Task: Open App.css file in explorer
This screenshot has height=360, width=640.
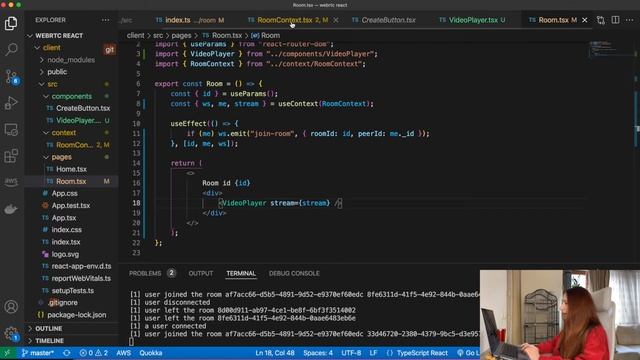Action: [x=64, y=193]
